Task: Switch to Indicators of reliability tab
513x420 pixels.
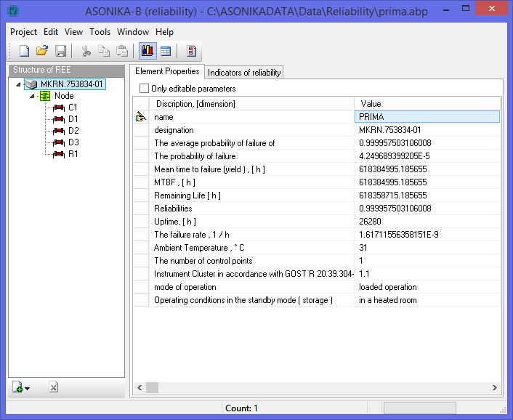Action: (243, 72)
